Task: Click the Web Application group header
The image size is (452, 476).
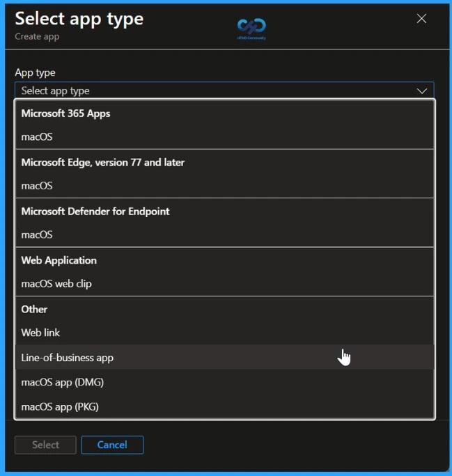Action: pyautogui.click(x=59, y=260)
